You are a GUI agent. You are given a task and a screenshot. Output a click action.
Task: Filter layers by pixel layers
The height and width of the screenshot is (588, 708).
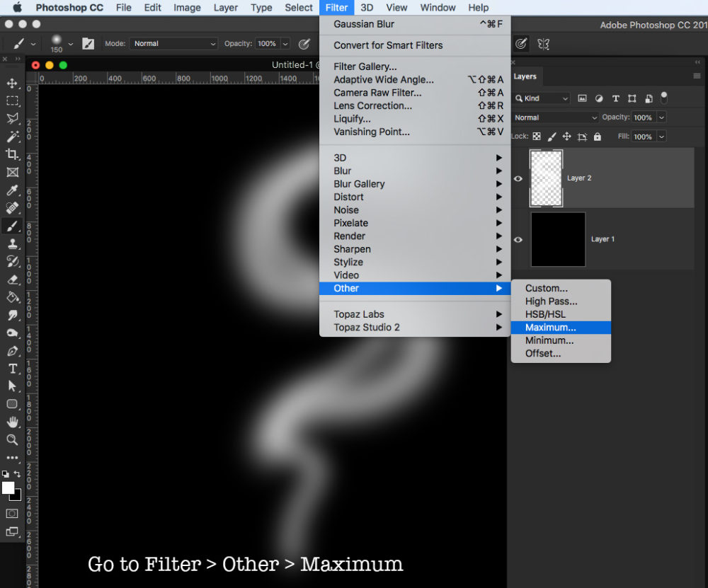583,98
